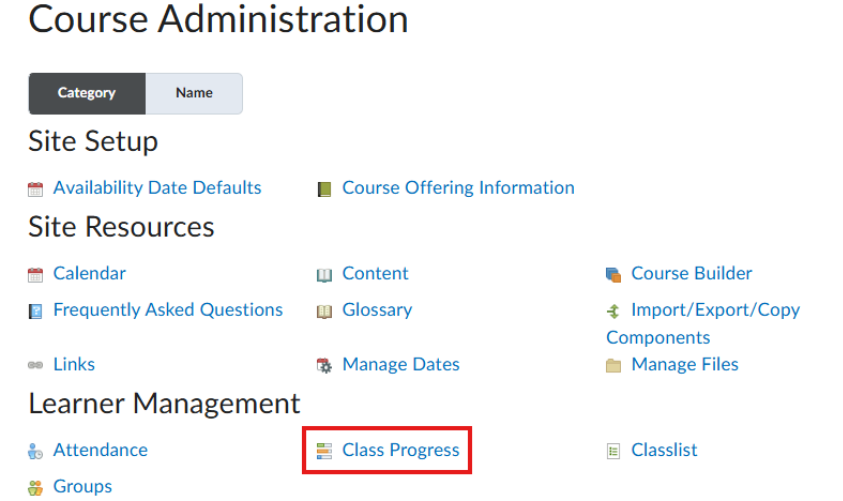Switch to the Name sorting tab
This screenshot has height=501, width=843.
(x=194, y=93)
